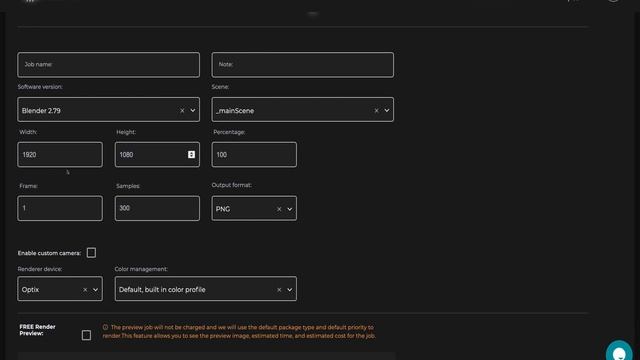Expand the Color management dropdown arrow

point(289,290)
